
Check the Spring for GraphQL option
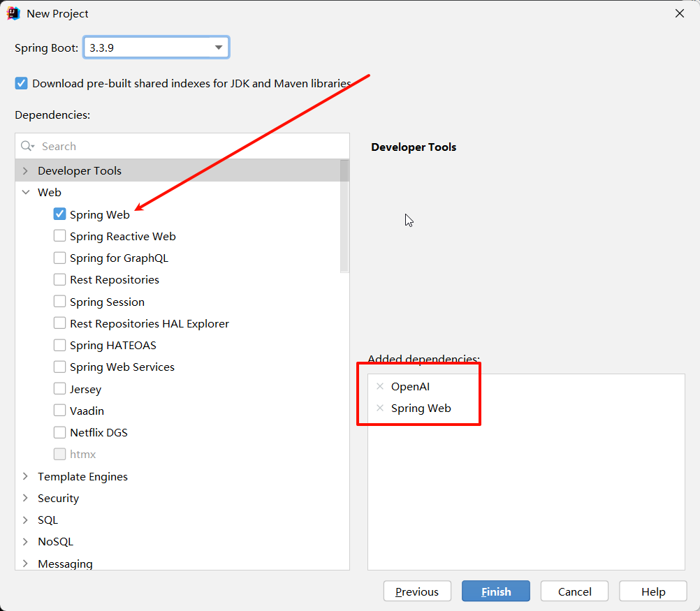coord(59,258)
